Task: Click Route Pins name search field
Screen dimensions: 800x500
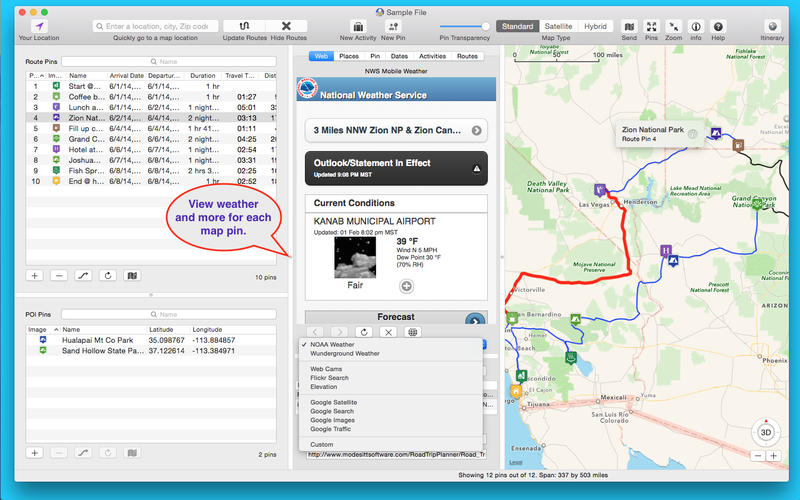Action: click(169, 61)
